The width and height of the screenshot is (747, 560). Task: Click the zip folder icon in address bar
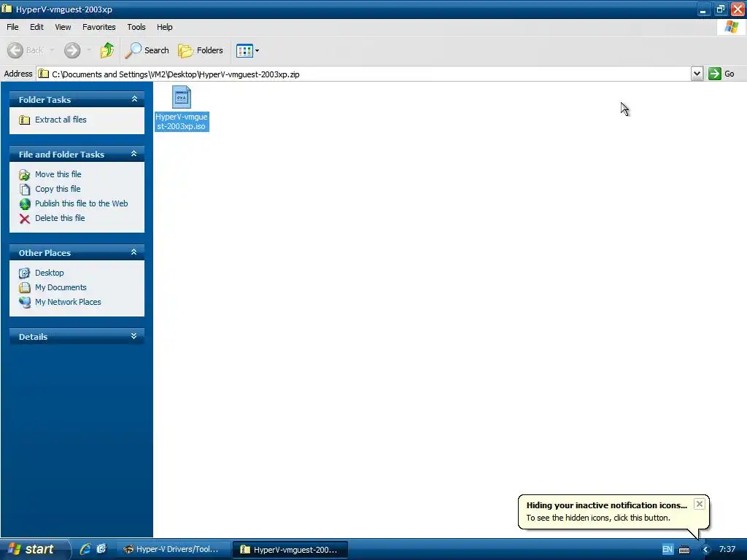[x=43, y=74]
